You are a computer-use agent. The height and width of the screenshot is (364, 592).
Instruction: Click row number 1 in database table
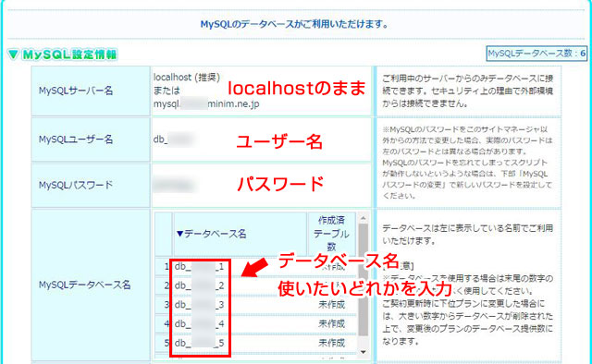[x=166, y=267]
